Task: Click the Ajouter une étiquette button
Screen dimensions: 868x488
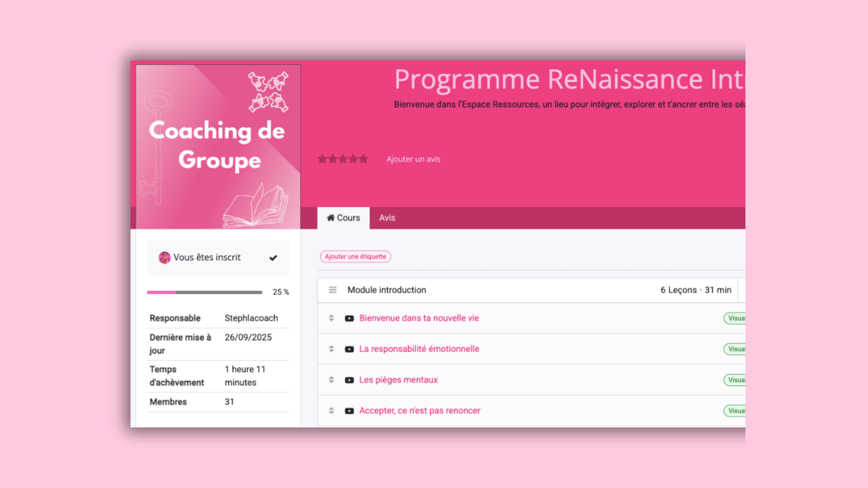Action: (355, 257)
